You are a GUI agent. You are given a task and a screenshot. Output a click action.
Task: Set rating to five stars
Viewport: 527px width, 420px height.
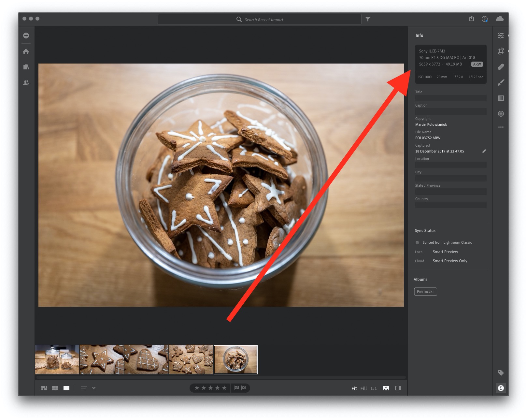coord(224,388)
